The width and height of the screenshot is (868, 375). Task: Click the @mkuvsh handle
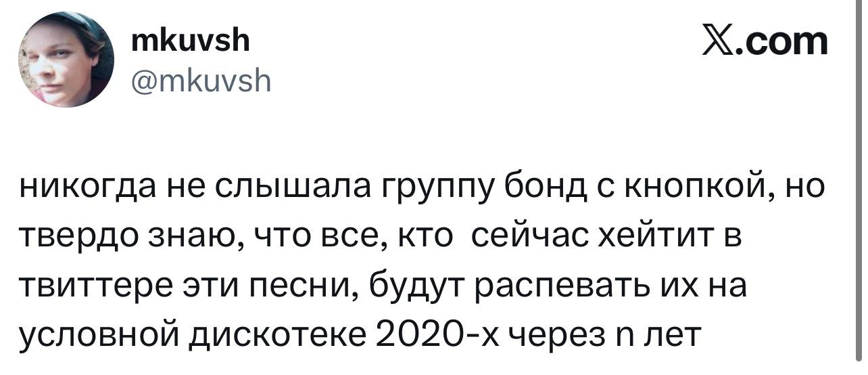coord(201,82)
